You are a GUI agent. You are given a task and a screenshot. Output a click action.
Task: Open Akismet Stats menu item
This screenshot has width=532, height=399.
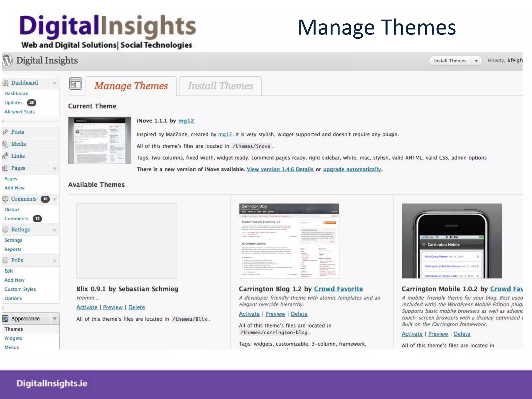pos(19,112)
